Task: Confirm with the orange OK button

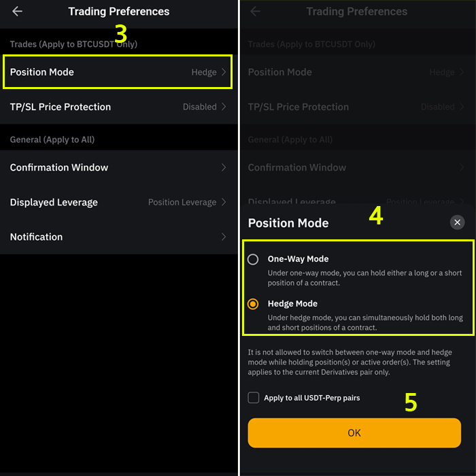Action: coord(354,432)
